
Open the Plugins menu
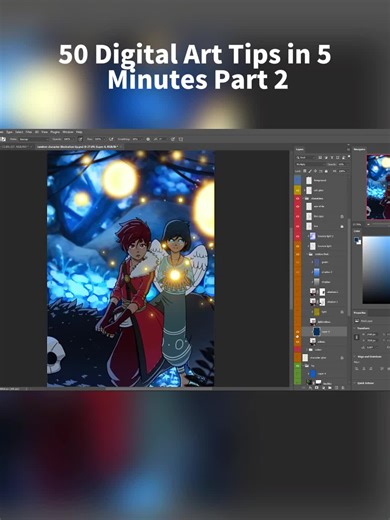[x=55, y=132]
